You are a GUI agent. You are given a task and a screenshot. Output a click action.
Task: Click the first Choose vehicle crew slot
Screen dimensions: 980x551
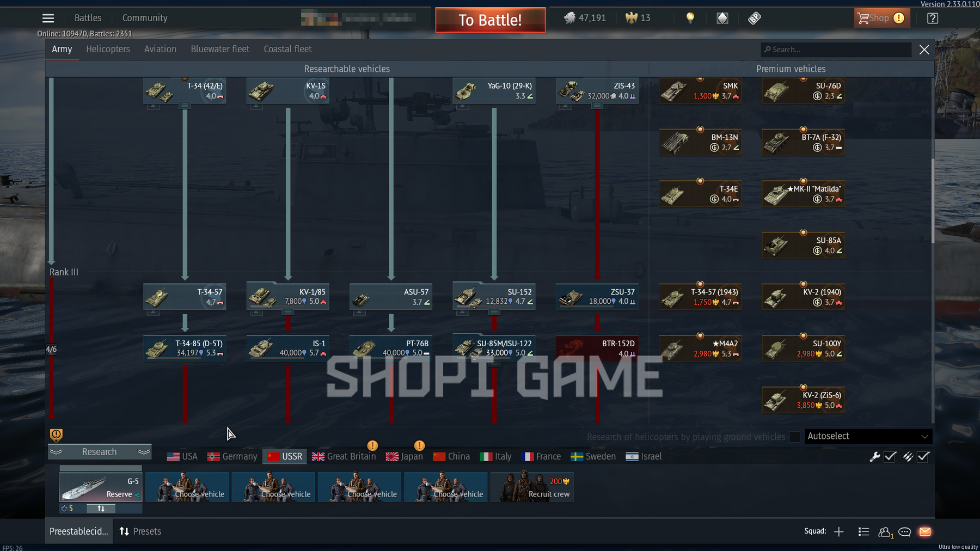pyautogui.click(x=187, y=487)
